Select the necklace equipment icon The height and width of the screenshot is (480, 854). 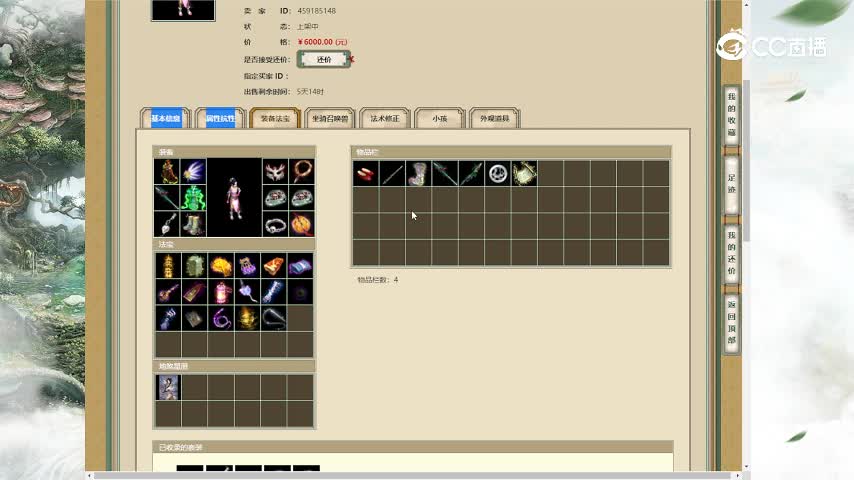301,172
